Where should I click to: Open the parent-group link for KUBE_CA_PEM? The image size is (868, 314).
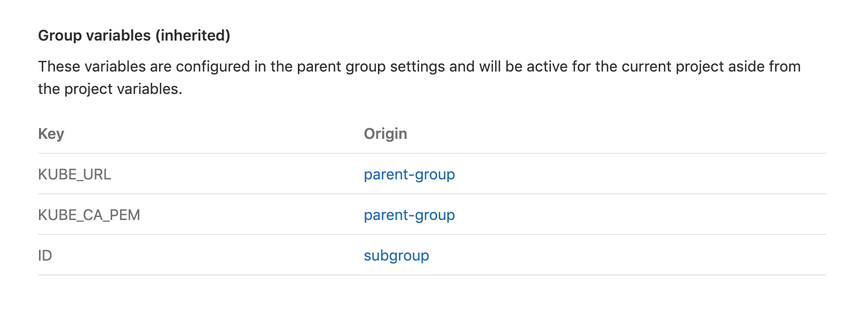[x=409, y=215]
